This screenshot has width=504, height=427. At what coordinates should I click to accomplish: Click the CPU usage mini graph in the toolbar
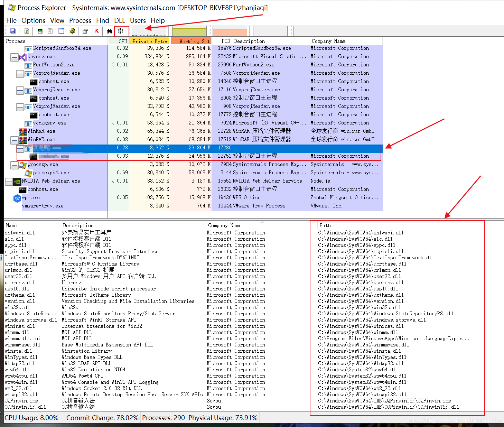click(x=149, y=31)
